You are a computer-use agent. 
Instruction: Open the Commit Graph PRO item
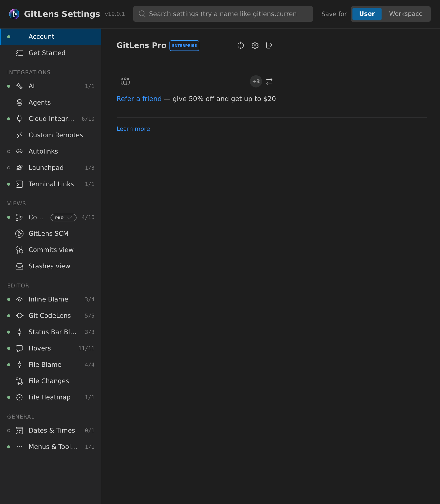pyautogui.click(x=51, y=217)
